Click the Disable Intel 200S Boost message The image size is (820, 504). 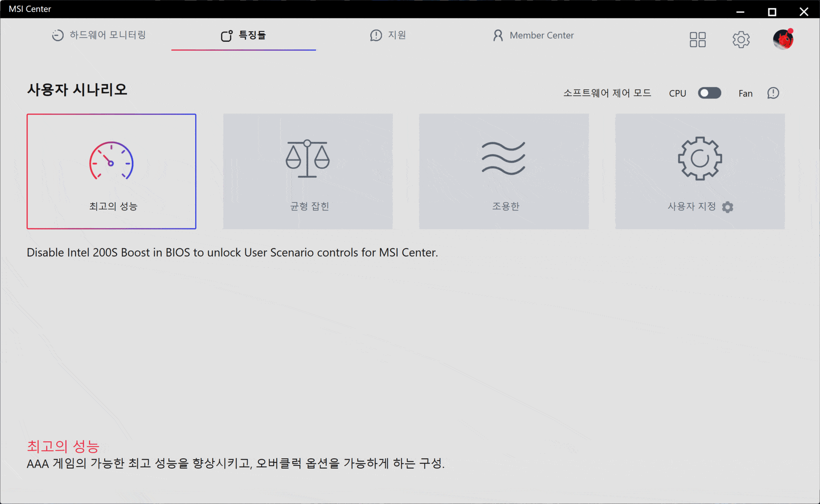(x=232, y=253)
